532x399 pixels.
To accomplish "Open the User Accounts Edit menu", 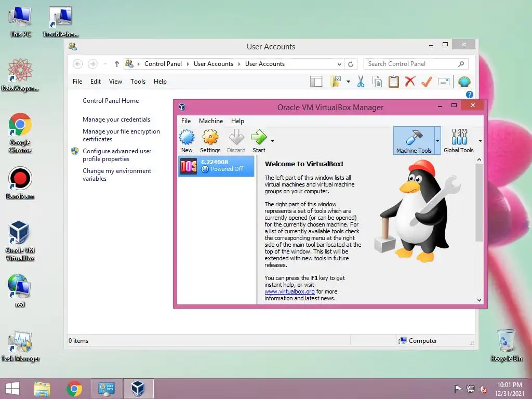I will click(x=96, y=82).
